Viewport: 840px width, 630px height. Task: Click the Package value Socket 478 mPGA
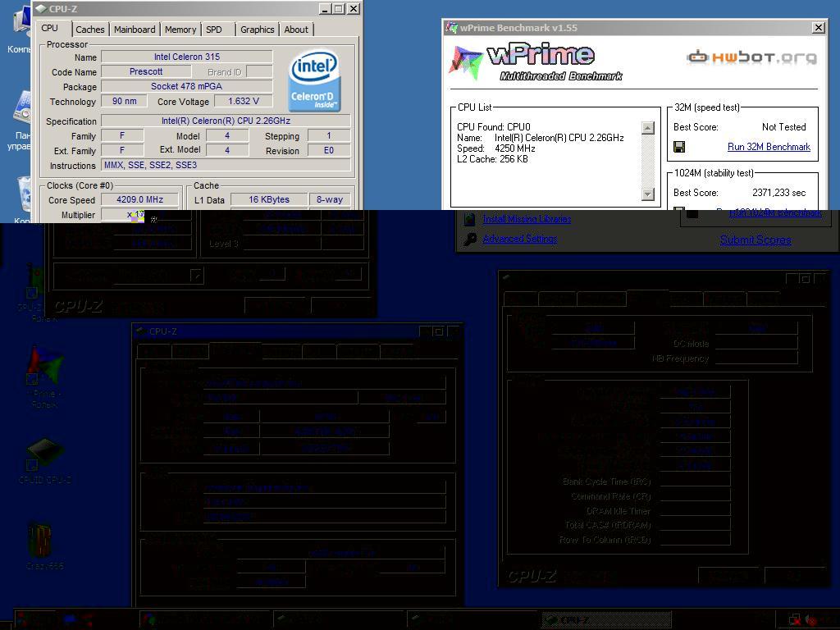[x=187, y=86]
